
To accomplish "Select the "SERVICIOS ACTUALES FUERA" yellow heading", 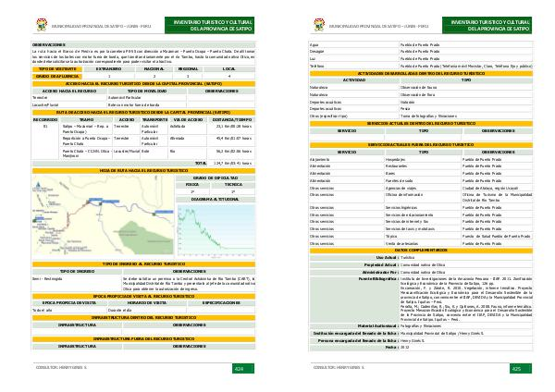I will [421, 145].
